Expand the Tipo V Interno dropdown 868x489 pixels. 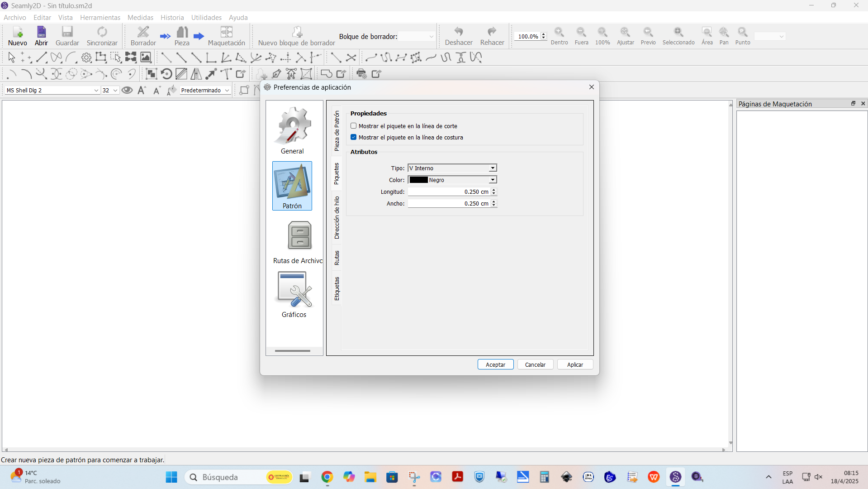pos(452,168)
